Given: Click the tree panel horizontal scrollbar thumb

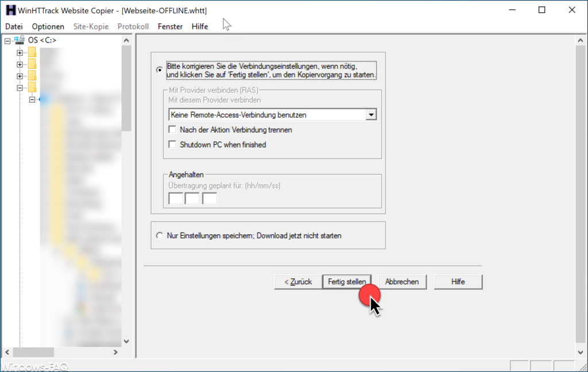Looking at the screenshot, I should pos(33,352).
